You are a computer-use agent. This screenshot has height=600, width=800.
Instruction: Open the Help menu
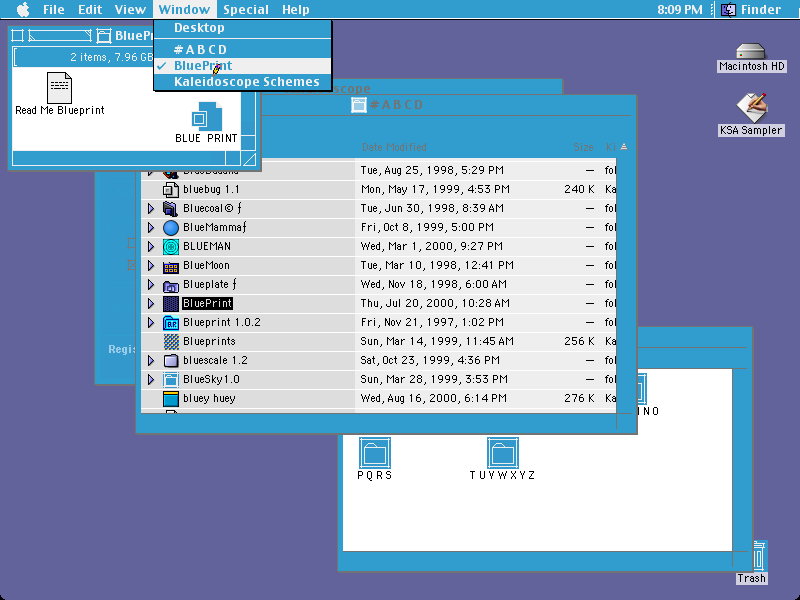(x=295, y=9)
